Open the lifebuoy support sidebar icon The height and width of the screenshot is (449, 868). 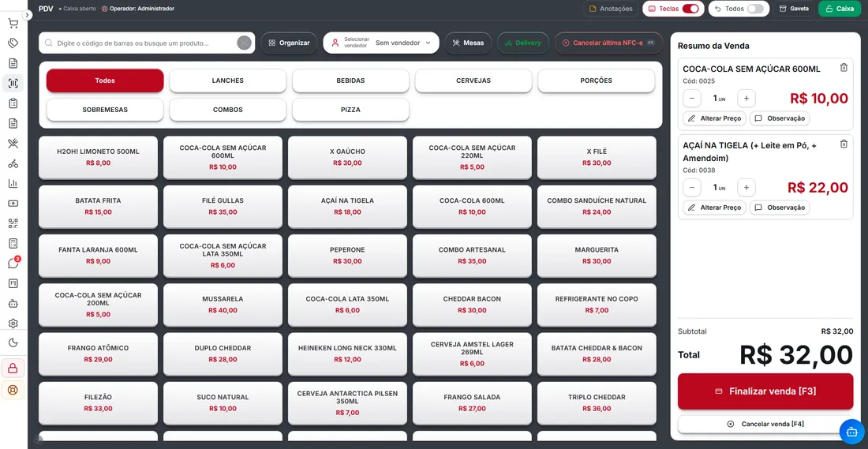[x=13, y=389]
